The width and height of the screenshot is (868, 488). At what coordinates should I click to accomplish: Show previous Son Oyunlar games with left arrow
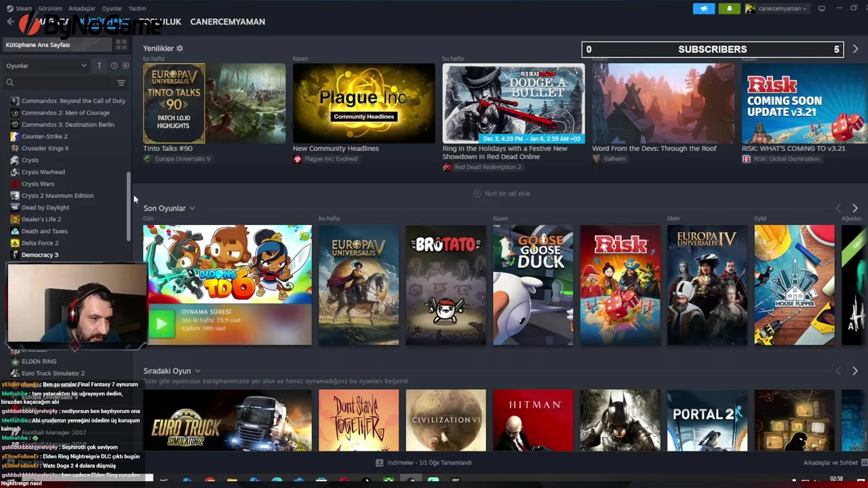(x=838, y=208)
